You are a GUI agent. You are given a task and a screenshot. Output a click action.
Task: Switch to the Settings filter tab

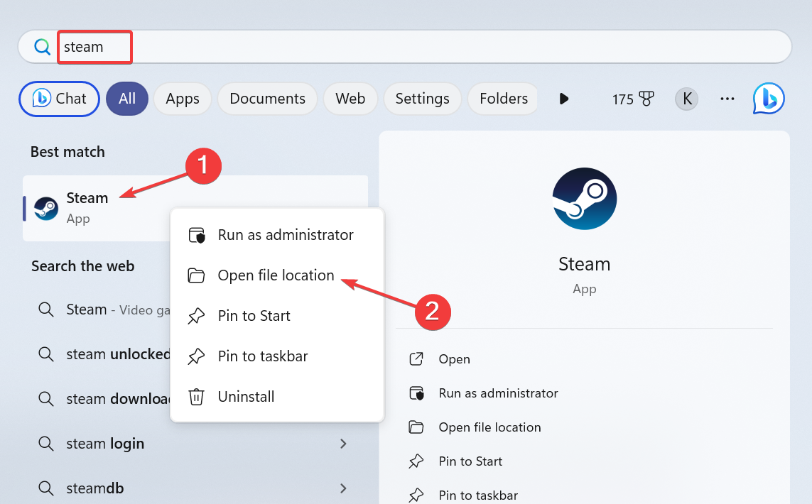[x=422, y=99]
